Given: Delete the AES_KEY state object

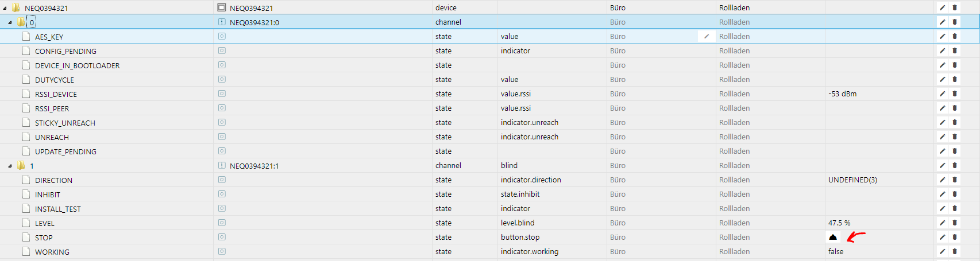Looking at the screenshot, I should [x=955, y=37].
